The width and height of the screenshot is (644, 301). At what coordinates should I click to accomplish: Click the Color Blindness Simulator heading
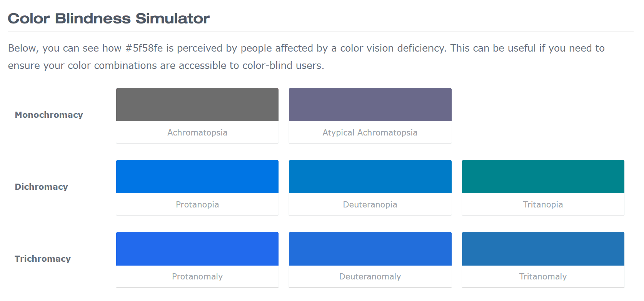coord(109,18)
